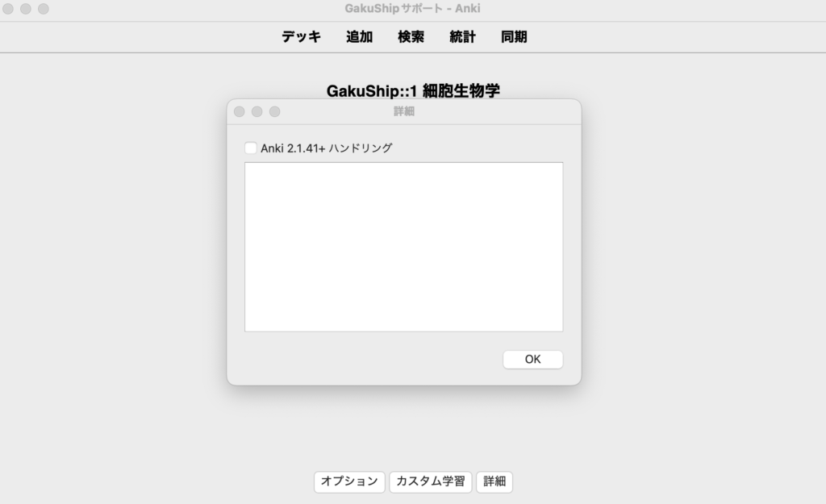826x504 pixels.
Task: Open 検索 (Browse) from the toolbar
Action: pyautogui.click(x=411, y=37)
